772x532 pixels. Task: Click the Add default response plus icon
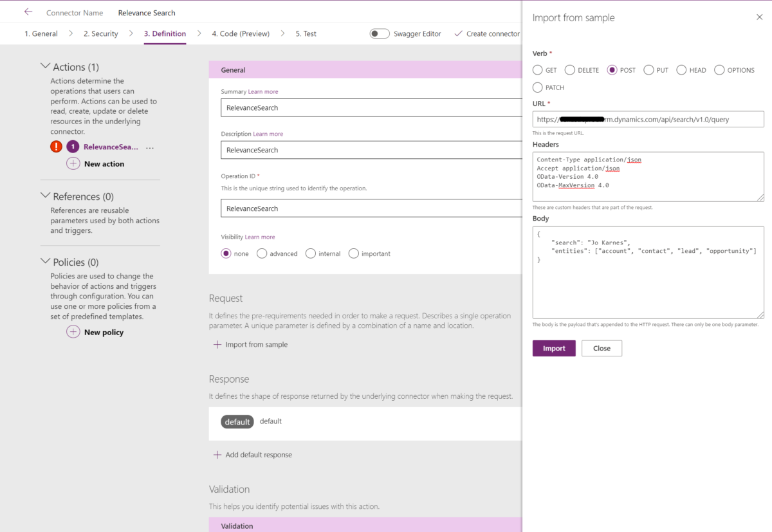click(x=217, y=454)
